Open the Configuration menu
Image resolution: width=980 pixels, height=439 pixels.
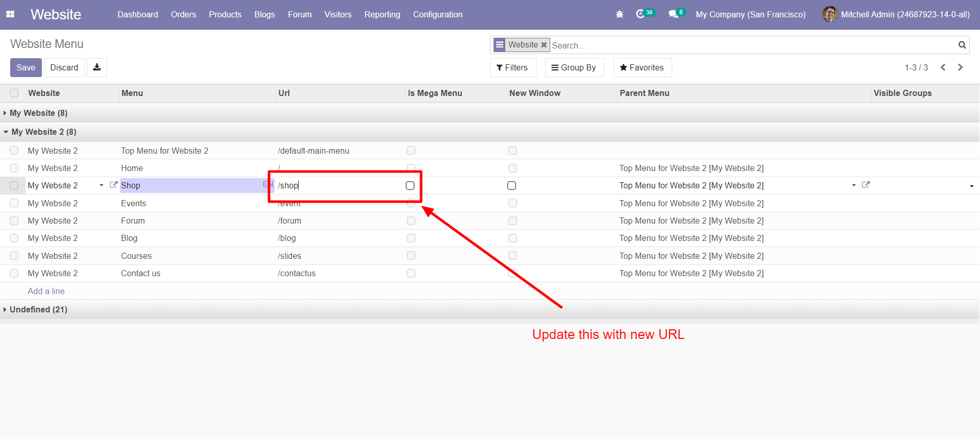[437, 14]
